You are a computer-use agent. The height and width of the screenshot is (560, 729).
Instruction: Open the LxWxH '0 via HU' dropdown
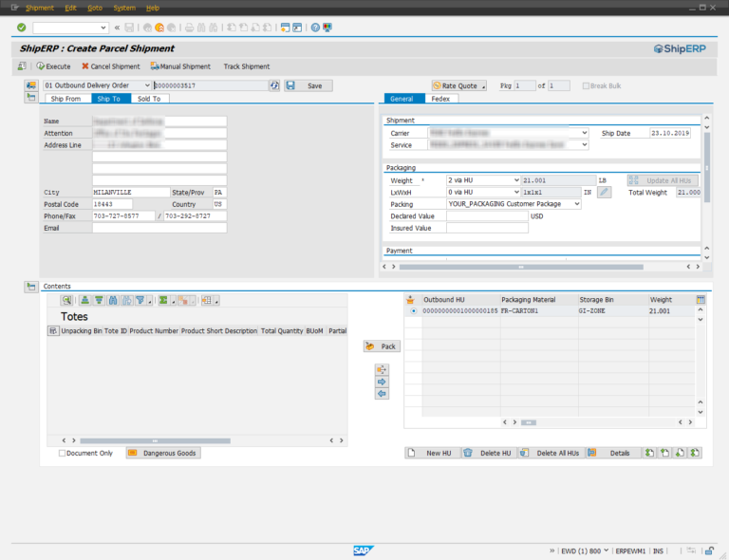coord(516,192)
